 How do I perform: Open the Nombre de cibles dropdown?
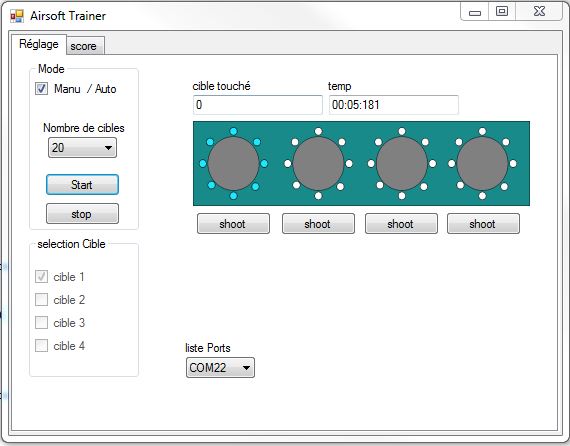(x=83, y=148)
